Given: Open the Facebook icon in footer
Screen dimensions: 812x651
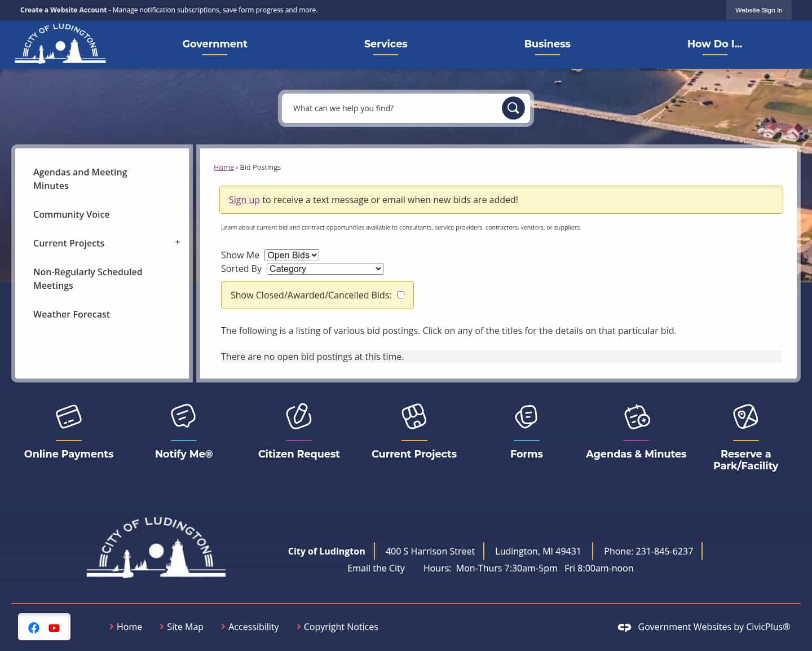Looking at the screenshot, I should 34,627.
